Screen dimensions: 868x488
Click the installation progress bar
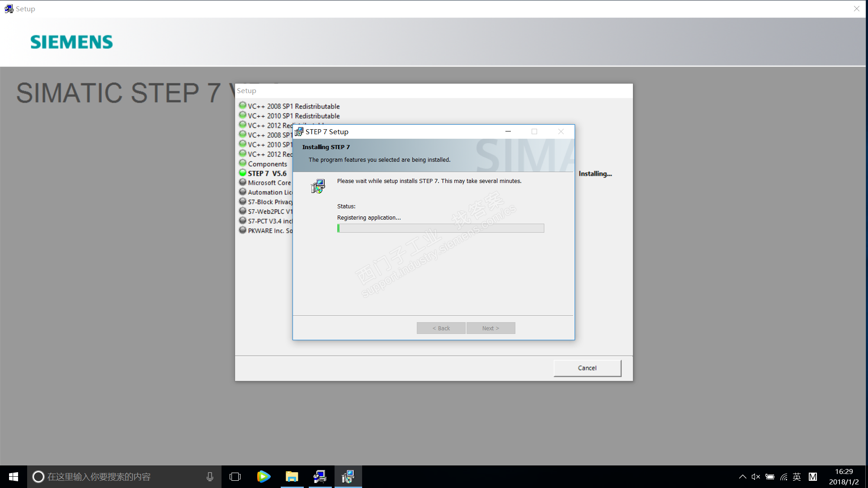click(440, 228)
